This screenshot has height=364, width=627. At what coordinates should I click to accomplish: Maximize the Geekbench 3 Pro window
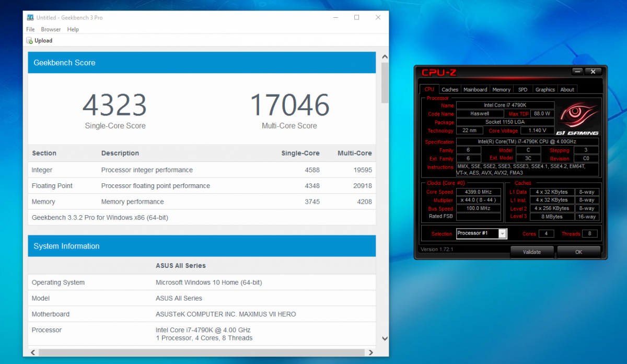coord(356,17)
